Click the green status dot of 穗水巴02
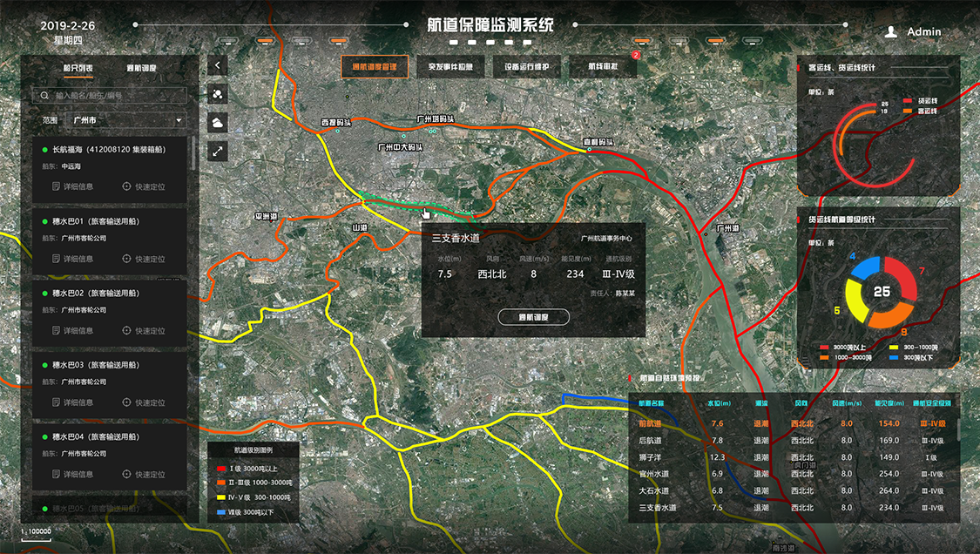 (x=44, y=293)
